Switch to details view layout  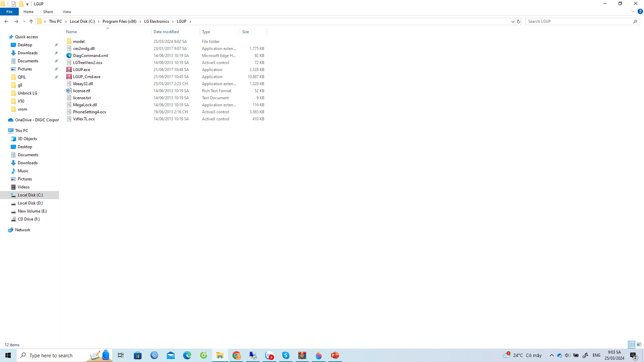click(x=631, y=345)
